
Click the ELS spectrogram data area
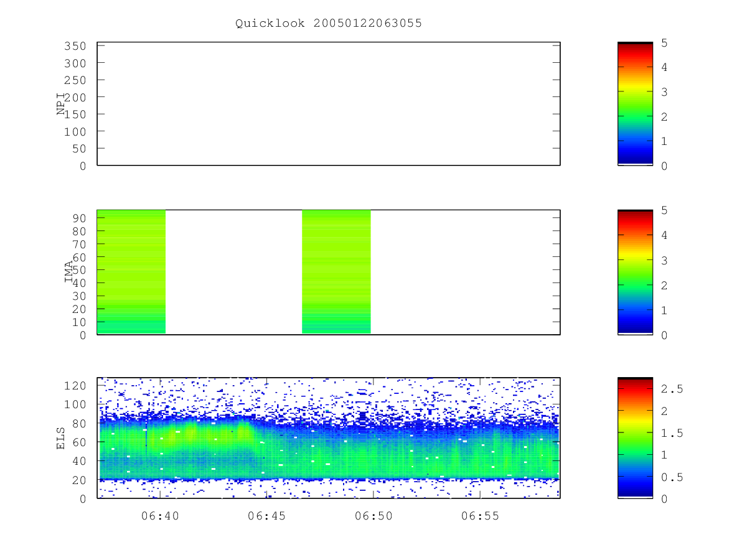point(329,438)
